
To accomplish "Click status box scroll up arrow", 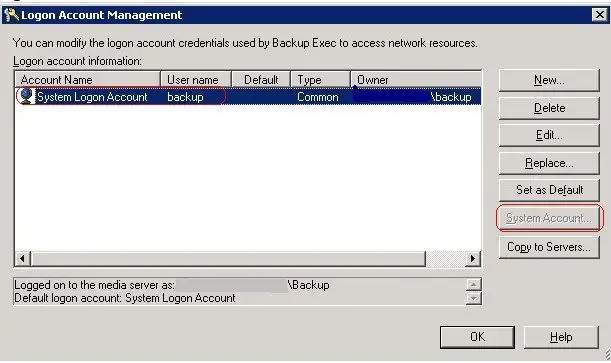I will coord(473,285).
